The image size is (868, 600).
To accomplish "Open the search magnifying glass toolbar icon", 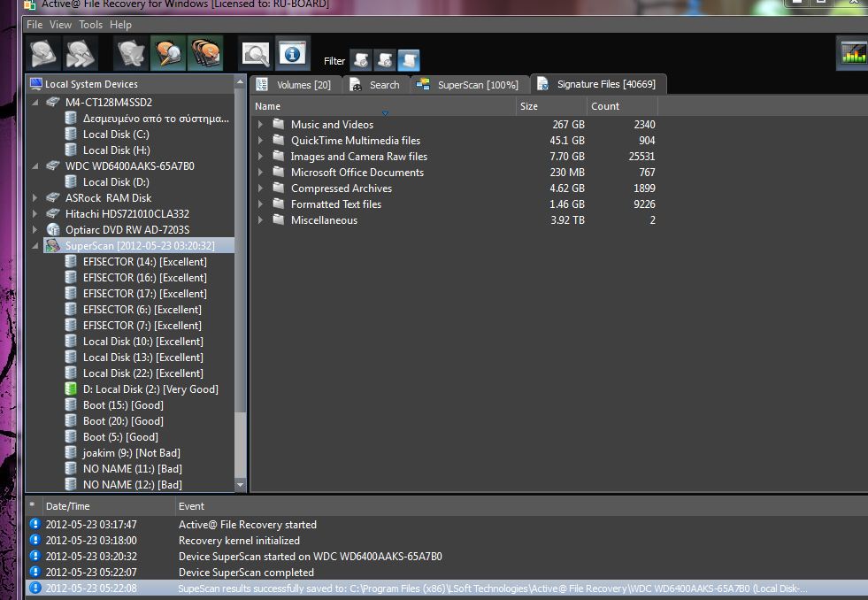I will pos(256,54).
